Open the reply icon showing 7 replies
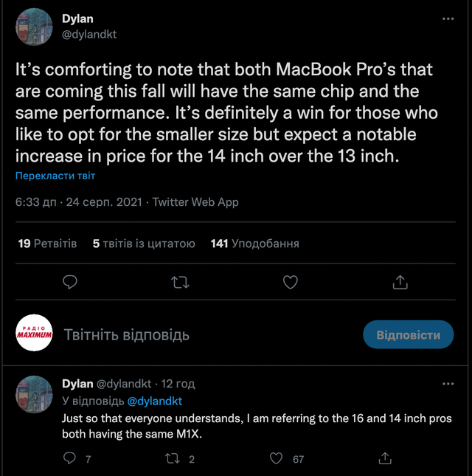Screen dimensions: 472x476 point(71,458)
